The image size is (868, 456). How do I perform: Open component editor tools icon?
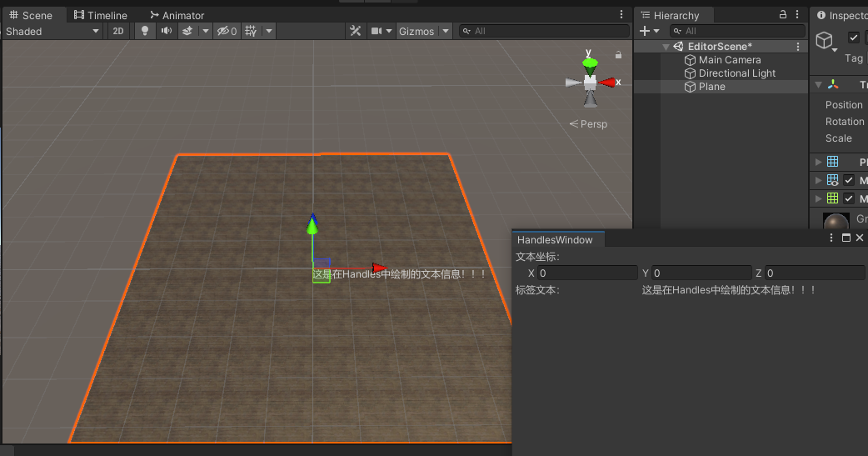pyautogui.click(x=356, y=31)
